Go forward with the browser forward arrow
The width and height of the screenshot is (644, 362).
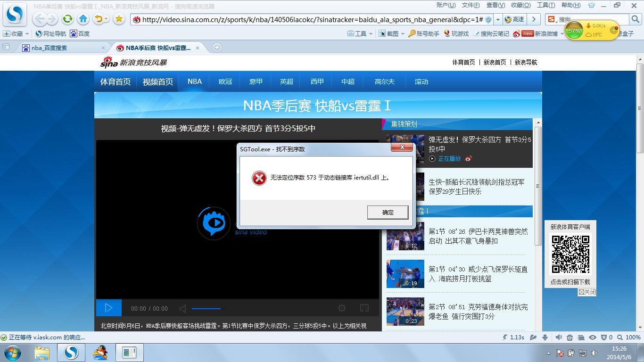coord(52,19)
